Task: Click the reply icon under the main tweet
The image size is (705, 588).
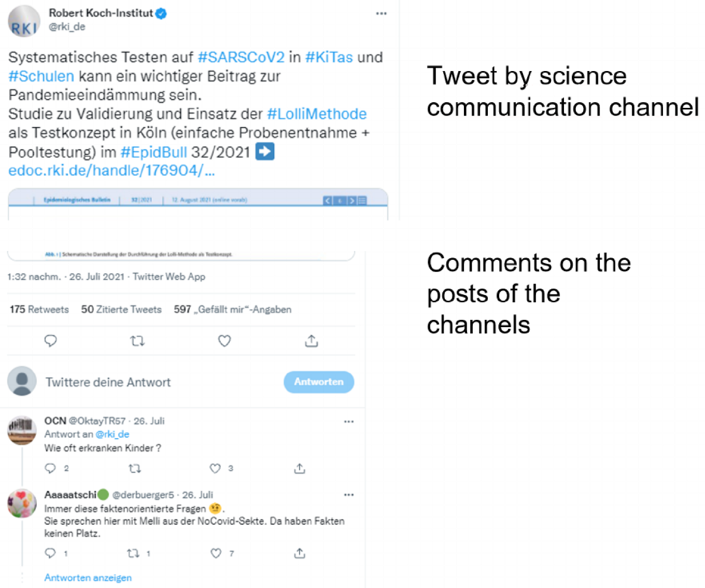Action: click(50, 341)
